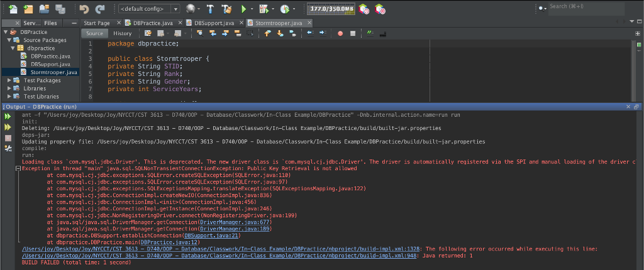This screenshot has width=644, height=270.
Task: Open the default config combo box
Action: 149,9
